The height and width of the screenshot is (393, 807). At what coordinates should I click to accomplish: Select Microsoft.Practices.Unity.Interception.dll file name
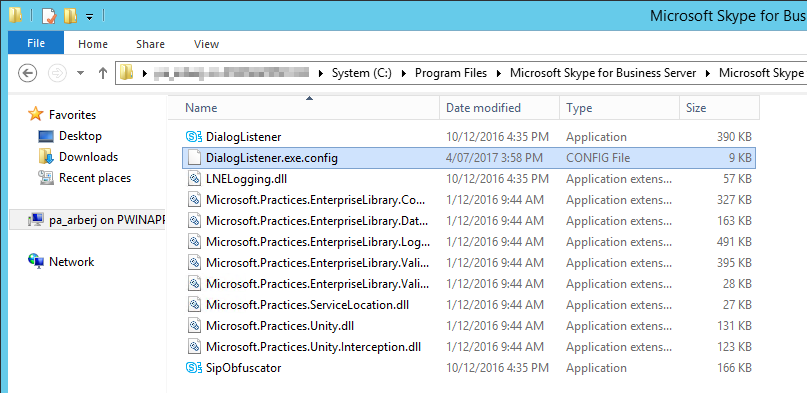(313, 347)
